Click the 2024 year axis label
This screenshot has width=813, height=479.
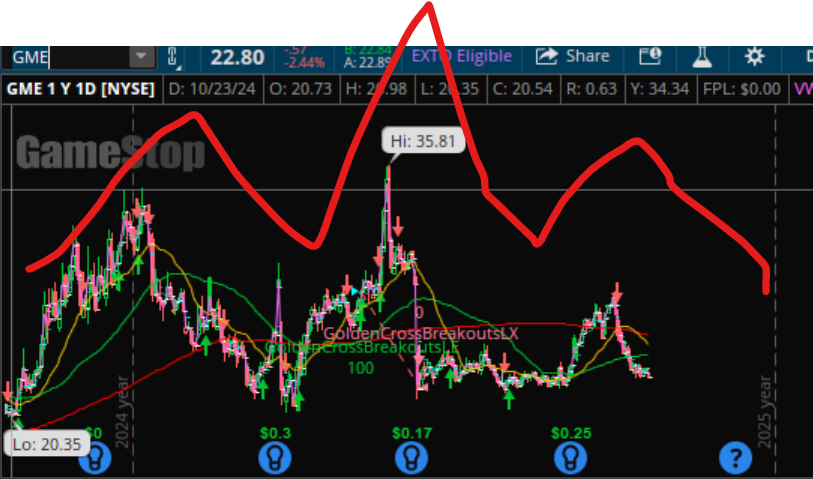pyautogui.click(x=121, y=412)
